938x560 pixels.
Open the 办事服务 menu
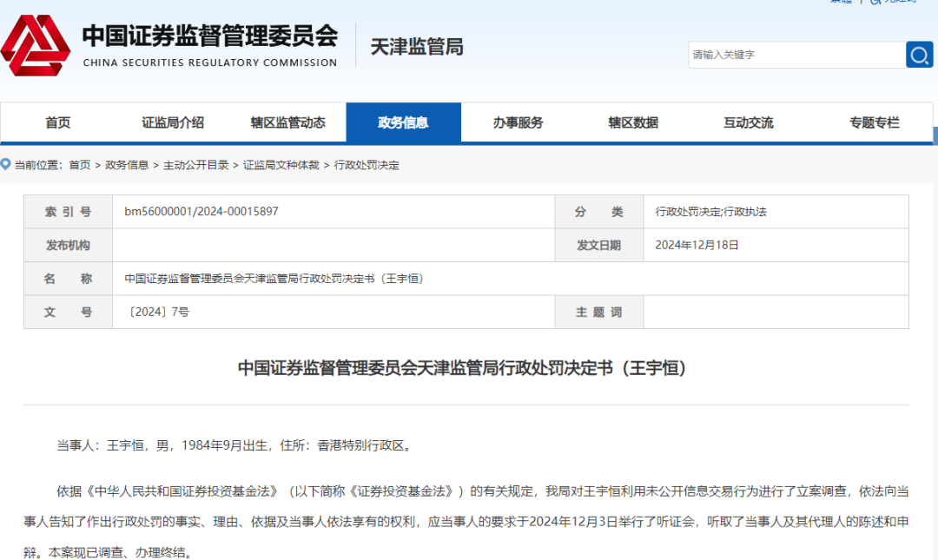pyautogui.click(x=519, y=122)
